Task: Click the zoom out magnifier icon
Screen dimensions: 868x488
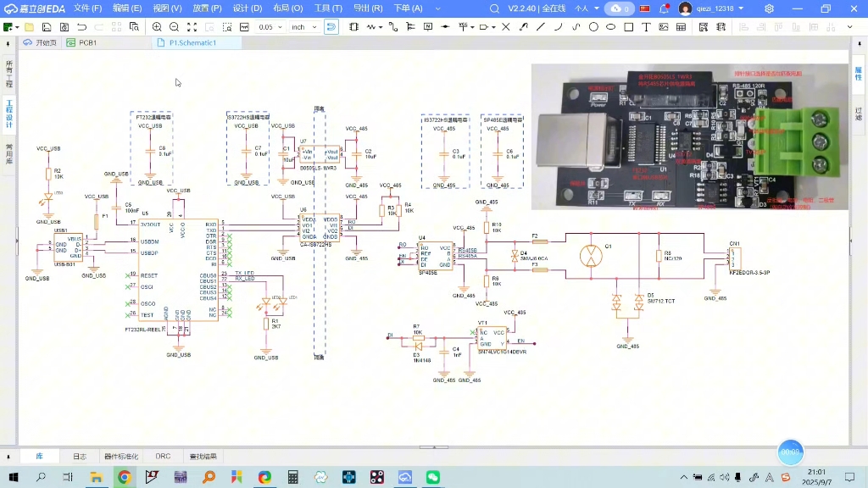Action: (x=174, y=27)
